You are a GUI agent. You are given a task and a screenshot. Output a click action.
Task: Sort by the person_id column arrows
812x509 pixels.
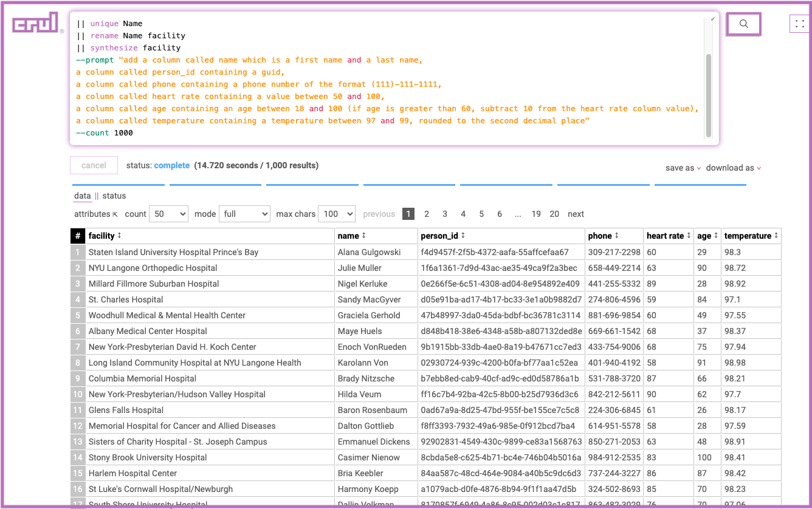(x=463, y=236)
